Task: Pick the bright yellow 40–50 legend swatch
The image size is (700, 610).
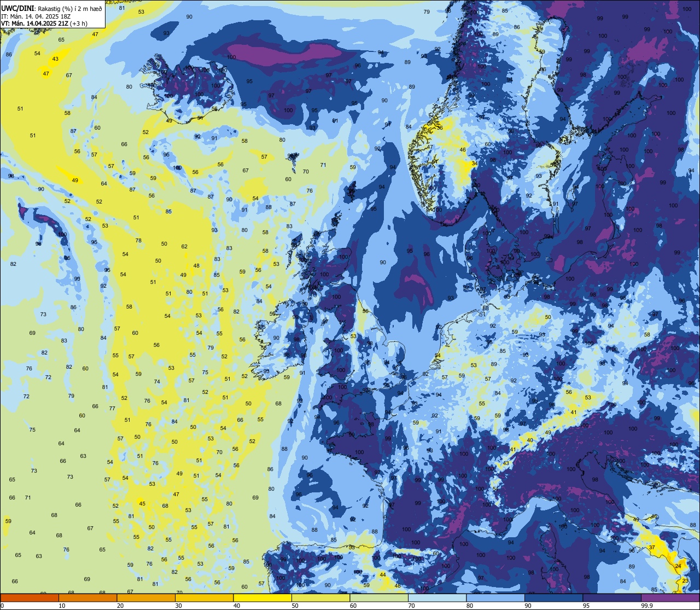Action: [262, 597]
